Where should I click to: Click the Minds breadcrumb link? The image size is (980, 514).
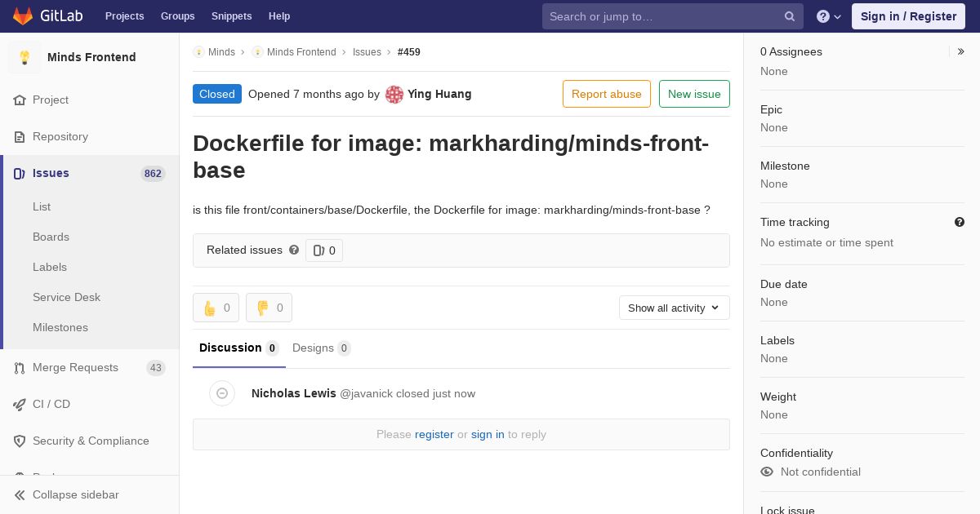tap(221, 52)
